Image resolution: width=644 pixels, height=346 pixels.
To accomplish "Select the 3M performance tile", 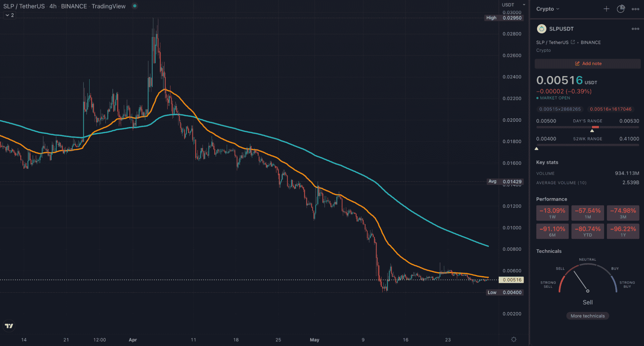I will [x=623, y=213].
